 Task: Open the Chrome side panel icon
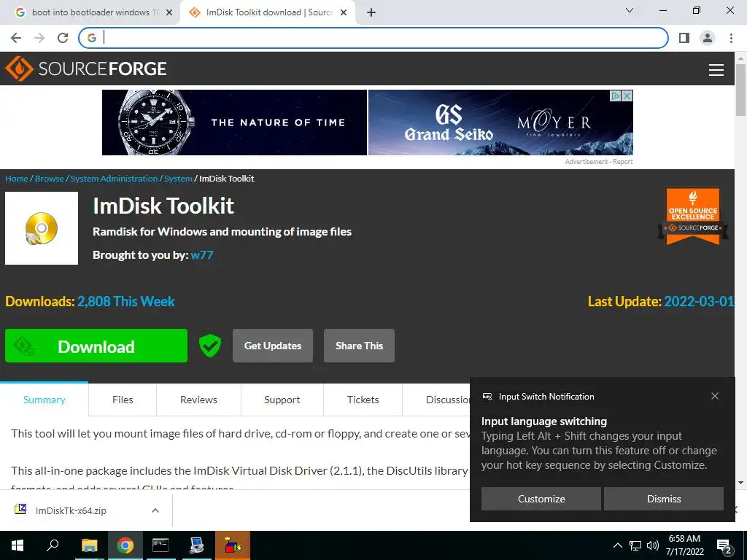684,38
